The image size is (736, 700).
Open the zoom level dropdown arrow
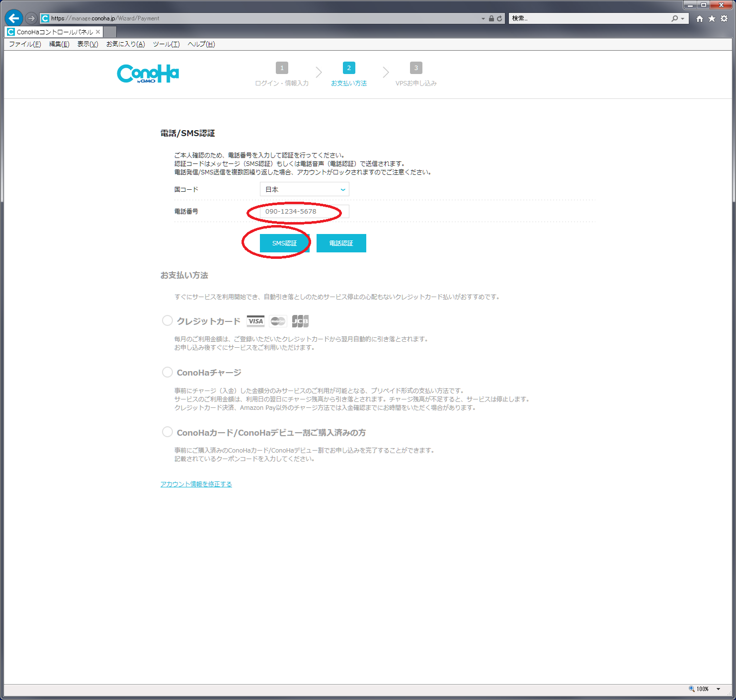718,689
